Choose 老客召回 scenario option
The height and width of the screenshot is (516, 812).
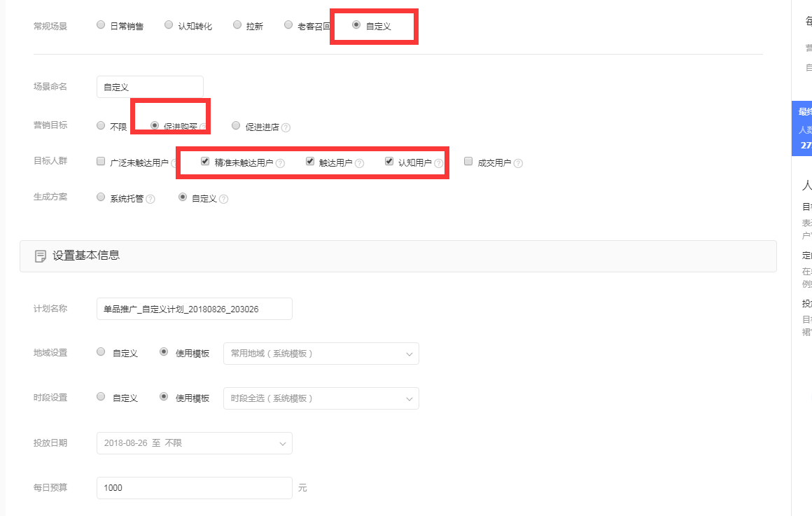point(288,25)
